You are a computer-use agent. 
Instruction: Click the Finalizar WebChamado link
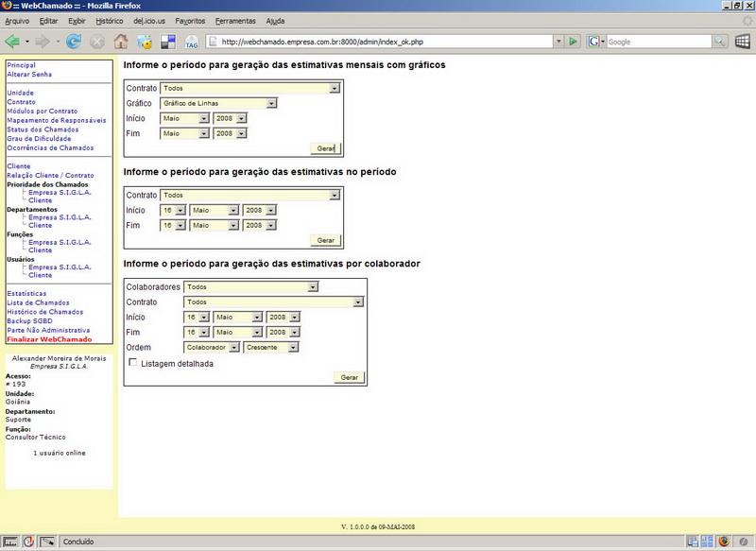[x=49, y=339]
